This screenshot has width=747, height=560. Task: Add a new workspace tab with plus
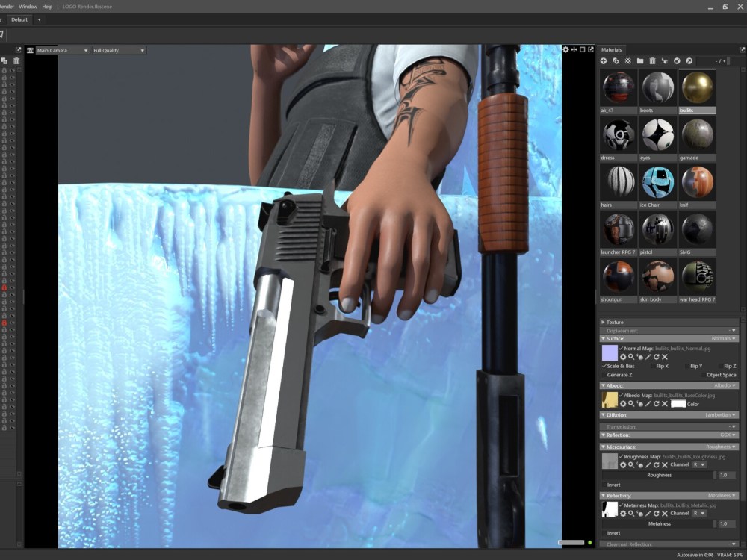click(x=39, y=19)
